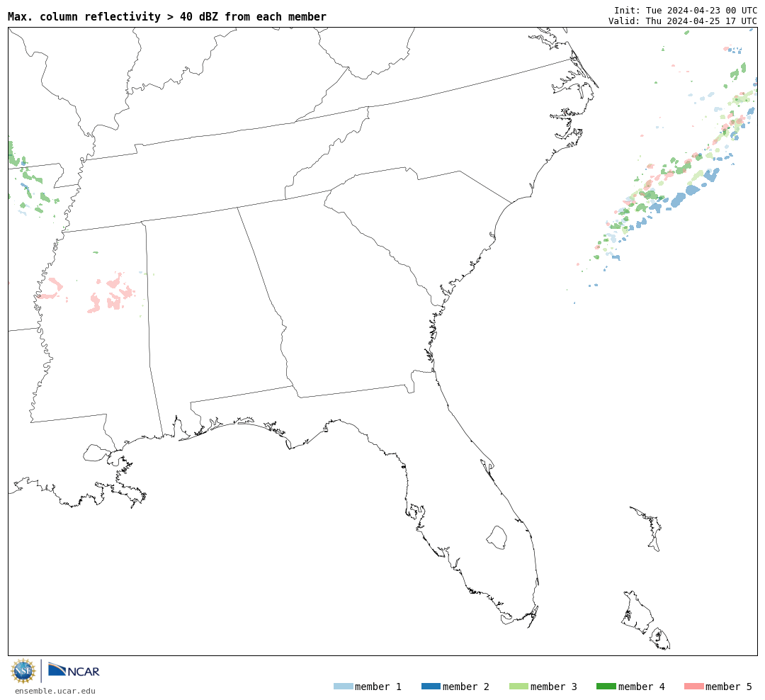The width and height of the screenshot is (765, 700).
Task: Select the 'member 4' legend label
Action: [x=641, y=687]
